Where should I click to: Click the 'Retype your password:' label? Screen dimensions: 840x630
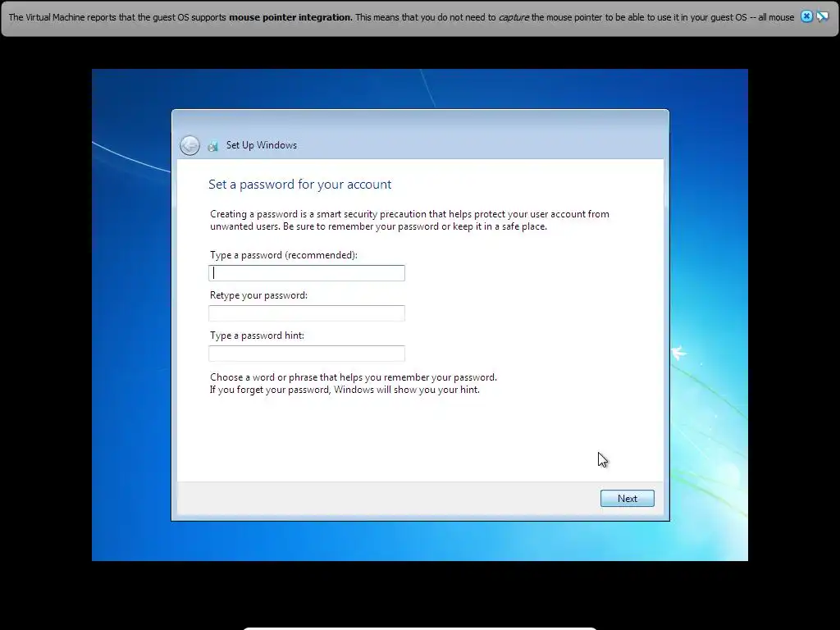tap(258, 295)
